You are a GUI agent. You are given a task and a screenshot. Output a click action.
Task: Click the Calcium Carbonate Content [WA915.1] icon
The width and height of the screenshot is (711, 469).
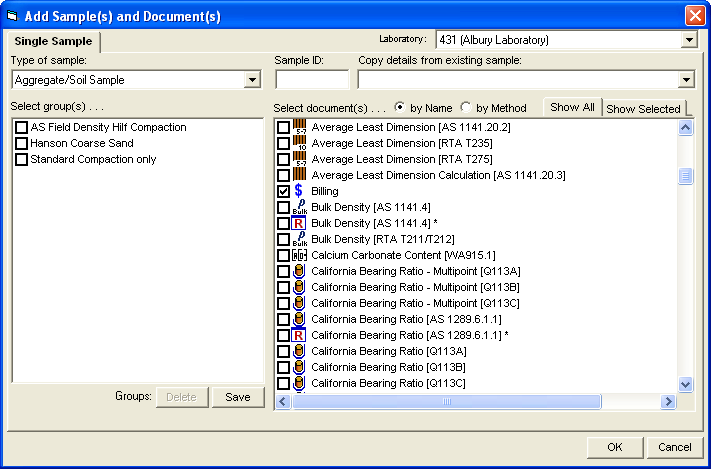tap(299, 255)
